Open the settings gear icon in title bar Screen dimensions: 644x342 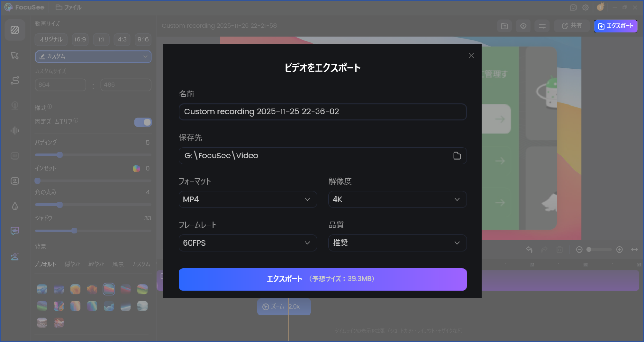point(585,7)
